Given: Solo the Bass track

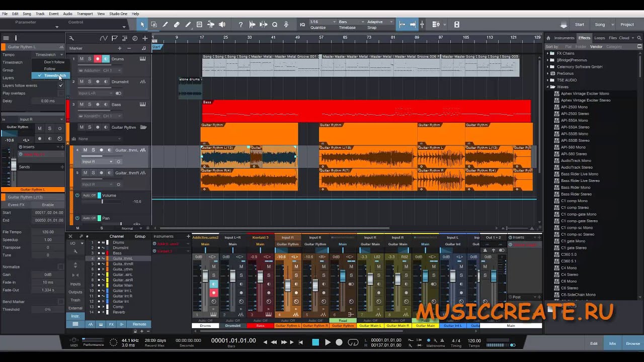Looking at the screenshot, I should (90, 105).
